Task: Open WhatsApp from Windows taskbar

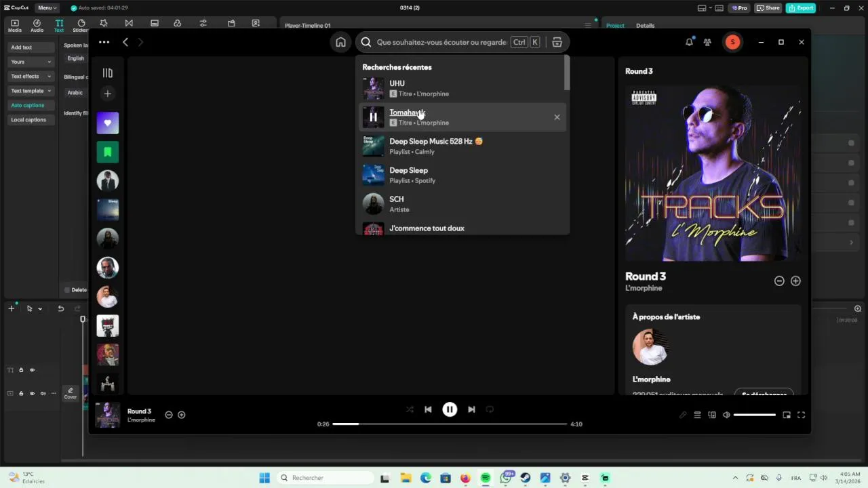Action: pos(506,478)
